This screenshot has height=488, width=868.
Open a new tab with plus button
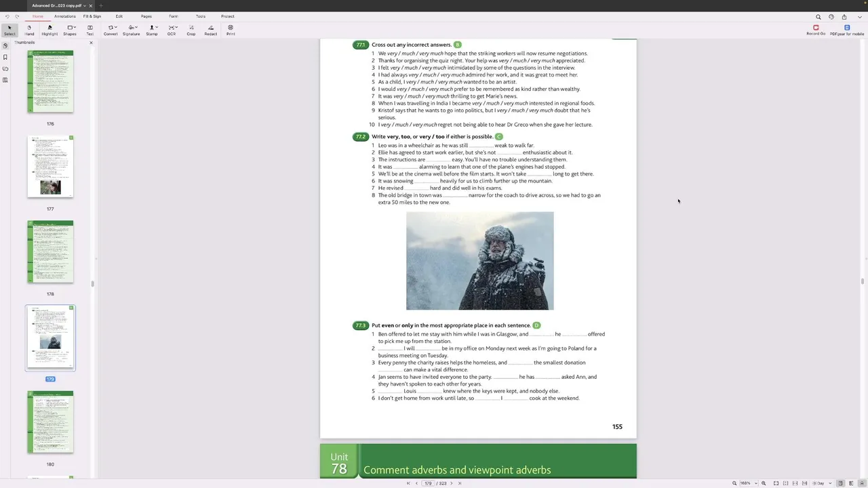pos(101,5)
